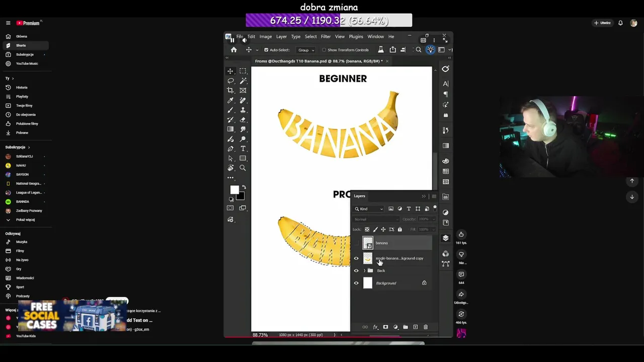The width and height of the screenshot is (644, 362).
Task: Select the Zoom tool in toolbox
Action: pyautogui.click(x=243, y=168)
